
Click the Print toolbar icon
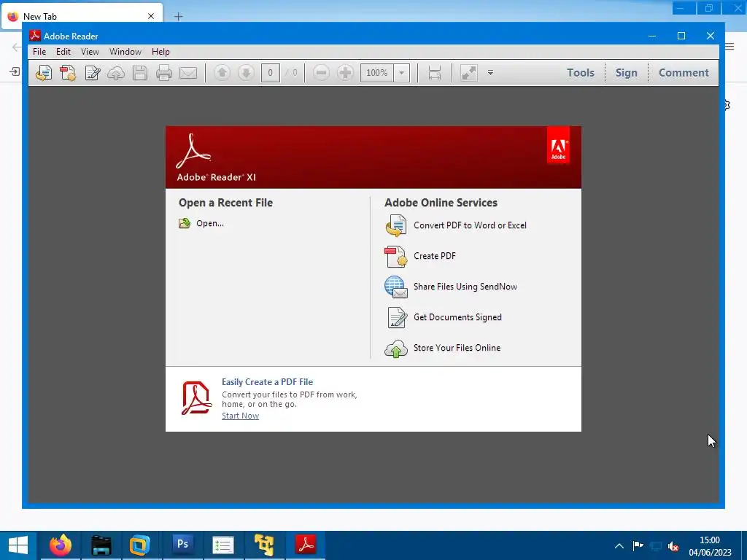[x=164, y=73]
